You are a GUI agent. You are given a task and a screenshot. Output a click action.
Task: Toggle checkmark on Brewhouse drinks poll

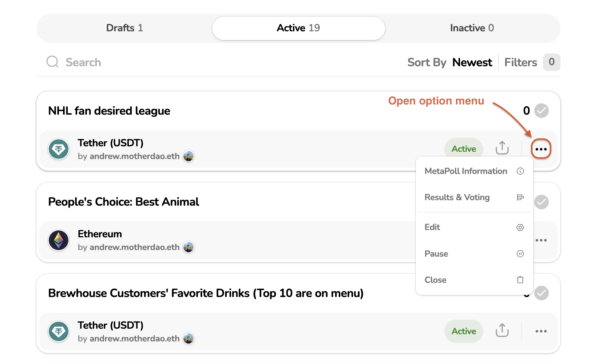coord(541,293)
